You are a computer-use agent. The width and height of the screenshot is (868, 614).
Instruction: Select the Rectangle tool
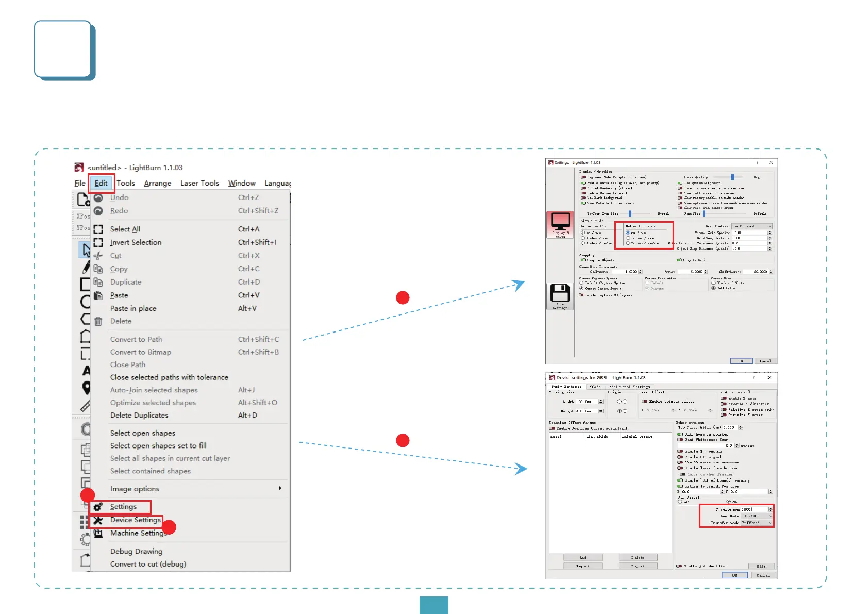click(85, 284)
